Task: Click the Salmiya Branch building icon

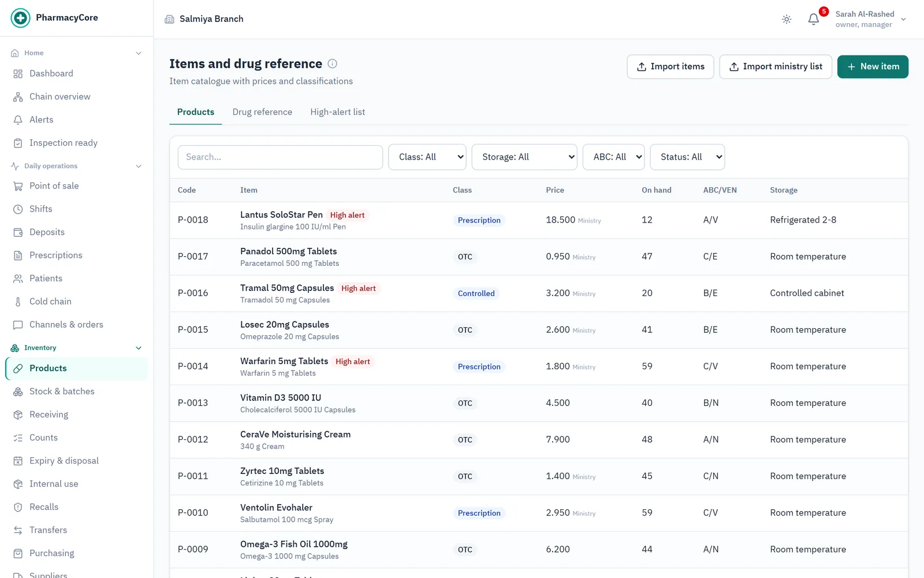Action: point(169,19)
